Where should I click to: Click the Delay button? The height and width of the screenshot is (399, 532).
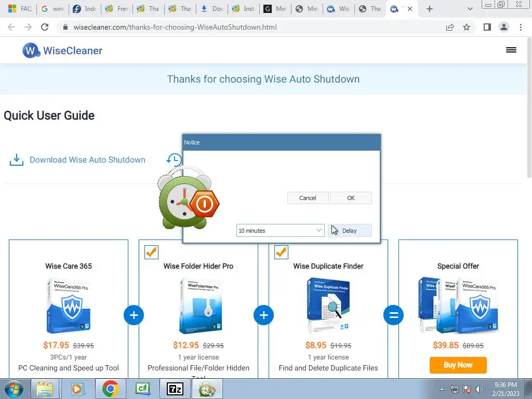pyautogui.click(x=350, y=230)
